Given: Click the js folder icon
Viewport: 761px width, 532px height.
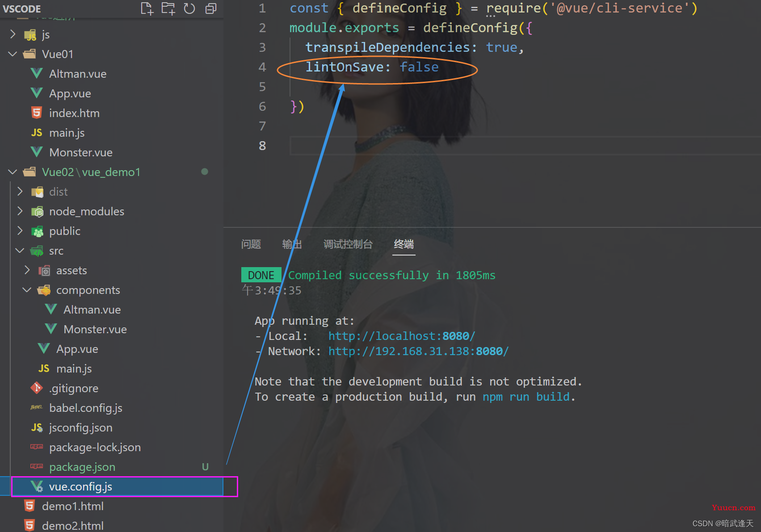Looking at the screenshot, I should tap(30, 35).
